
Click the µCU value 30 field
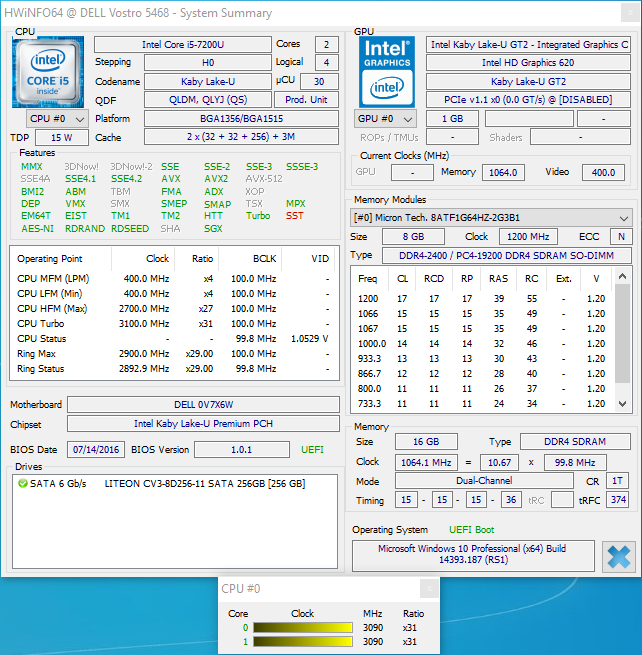[x=319, y=81]
